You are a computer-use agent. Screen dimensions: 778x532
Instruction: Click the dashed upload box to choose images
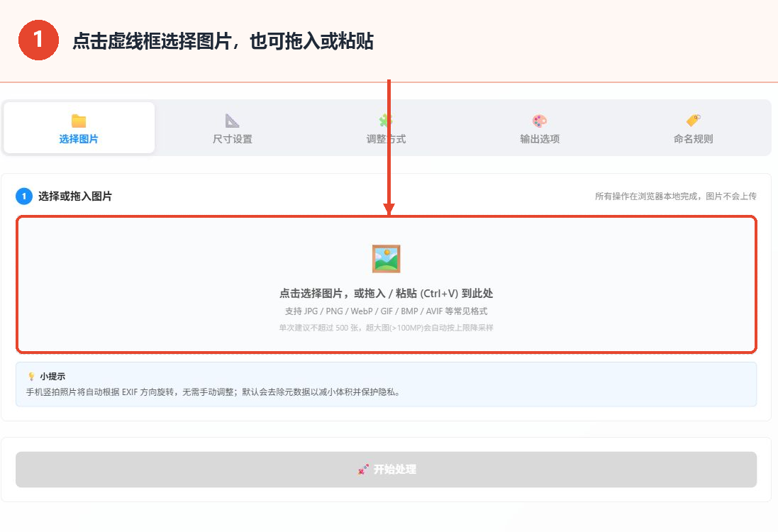tap(386, 284)
